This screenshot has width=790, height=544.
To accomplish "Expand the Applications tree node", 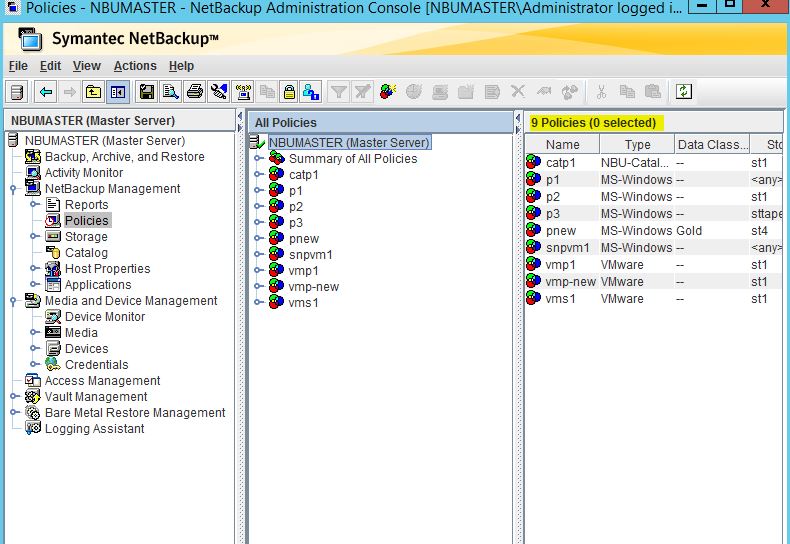I will point(34,285).
